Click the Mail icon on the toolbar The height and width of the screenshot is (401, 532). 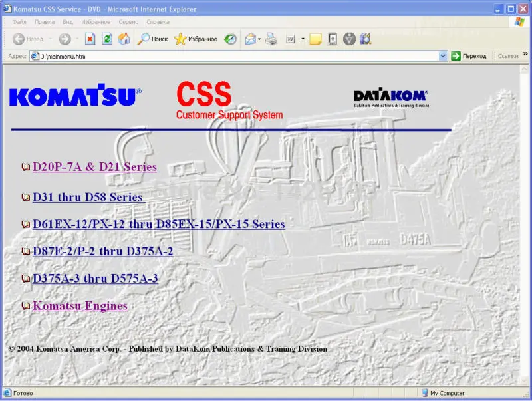click(250, 39)
